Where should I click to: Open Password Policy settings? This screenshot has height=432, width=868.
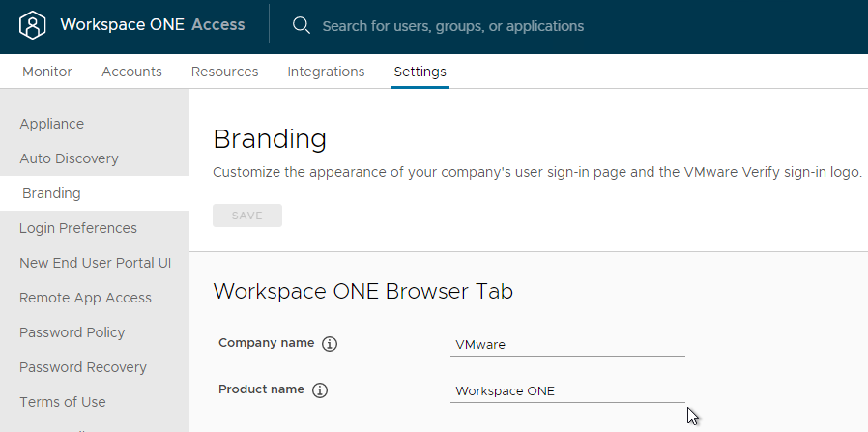tap(95, 332)
